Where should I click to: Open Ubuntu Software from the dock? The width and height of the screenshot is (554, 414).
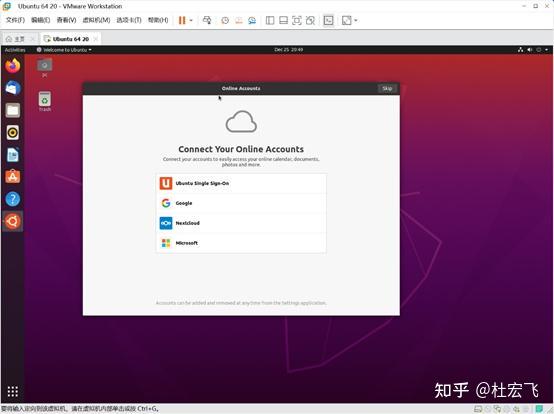[x=13, y=177]
